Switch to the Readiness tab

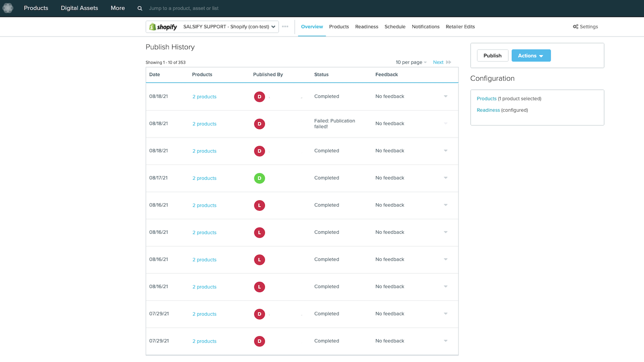367,27
